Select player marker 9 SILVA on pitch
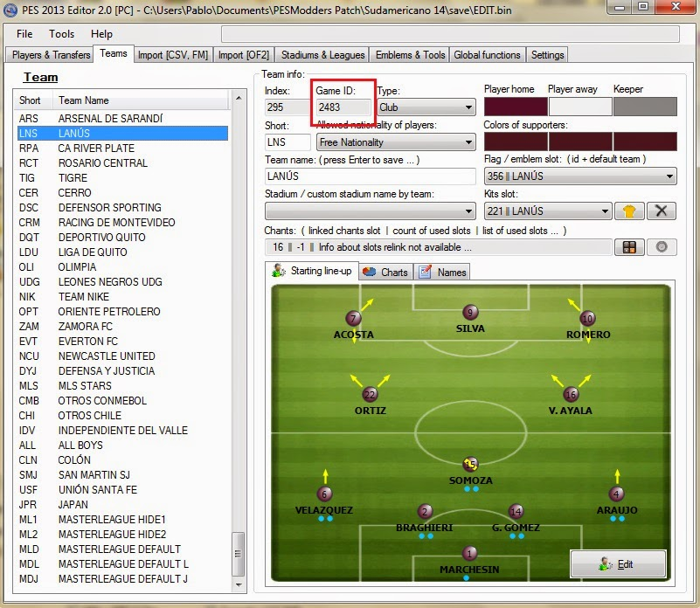This screenshot has height=608, width=700. pos(470,312)
